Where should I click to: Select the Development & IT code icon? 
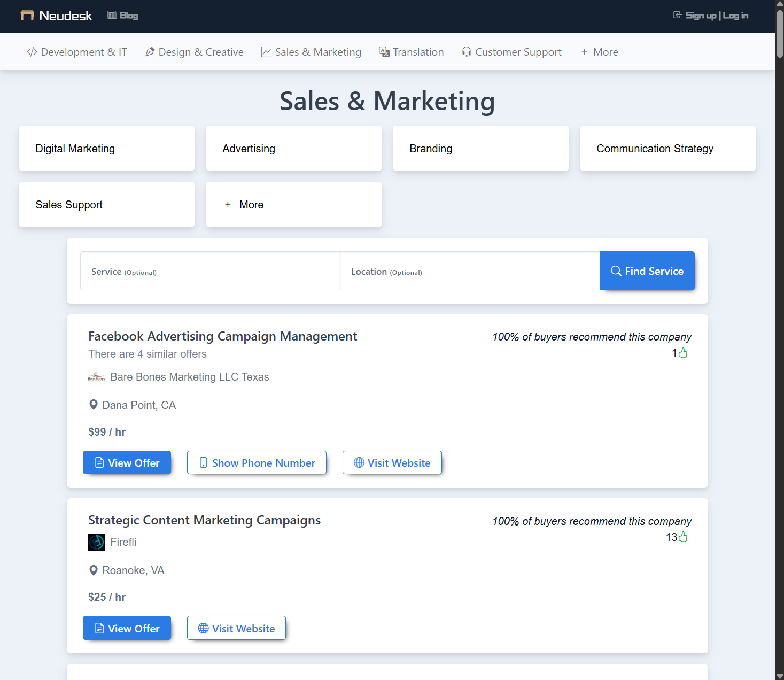pos(32,52)
